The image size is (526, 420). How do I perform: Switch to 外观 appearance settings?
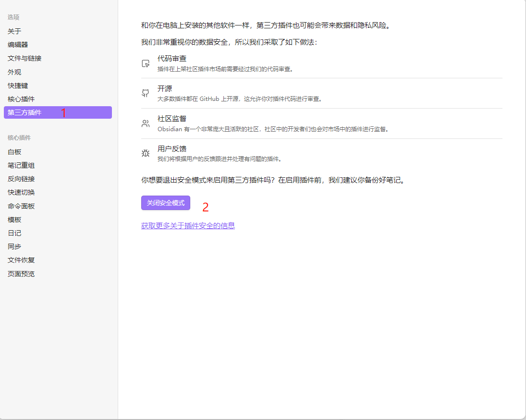tap(14, 72)
